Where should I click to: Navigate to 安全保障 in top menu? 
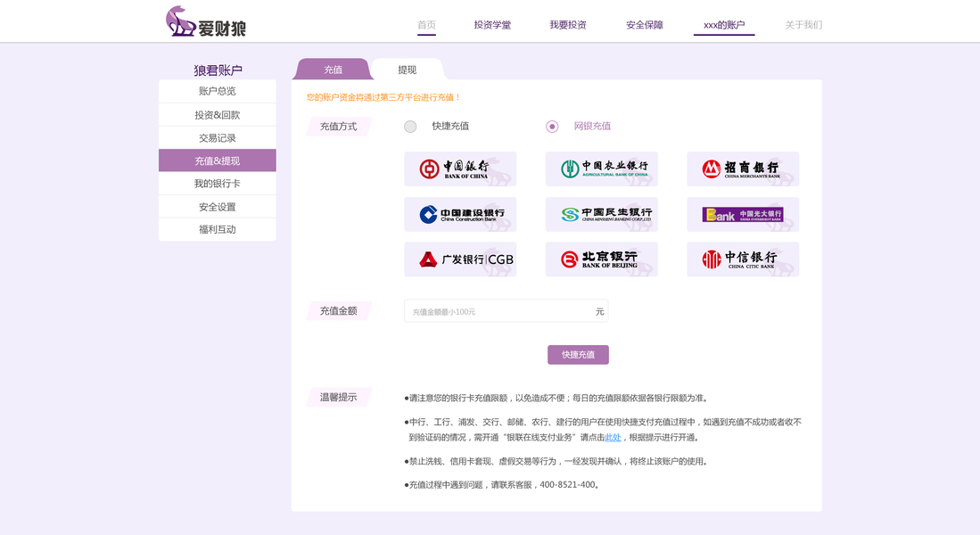[x=645, y=24]
